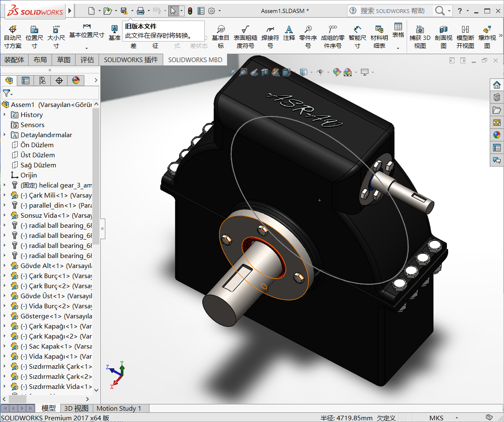Image resolution: width=504 pixels, height=422 pixels.
Task: Click the 基准目标 tool
Action: (221, 37)
